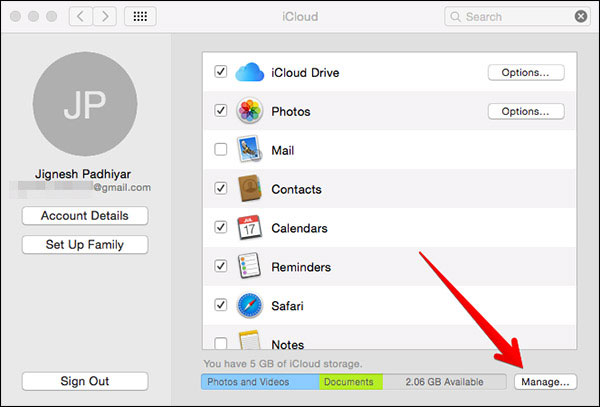Select the Photos label
Image resolution: width=600 pixels, height=407 pixels.
pyautogui.click(x=291, y=112)
